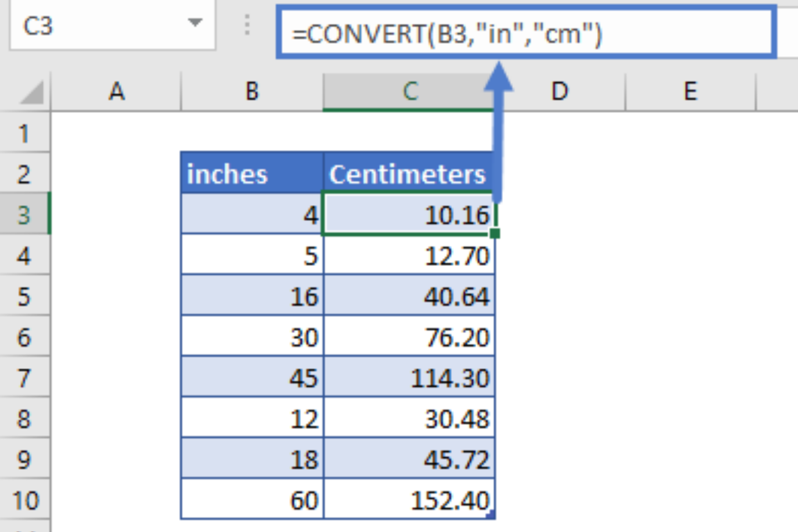Click the formula bar resize dots handle
798x532 pixels.
[x=247, y=25]
